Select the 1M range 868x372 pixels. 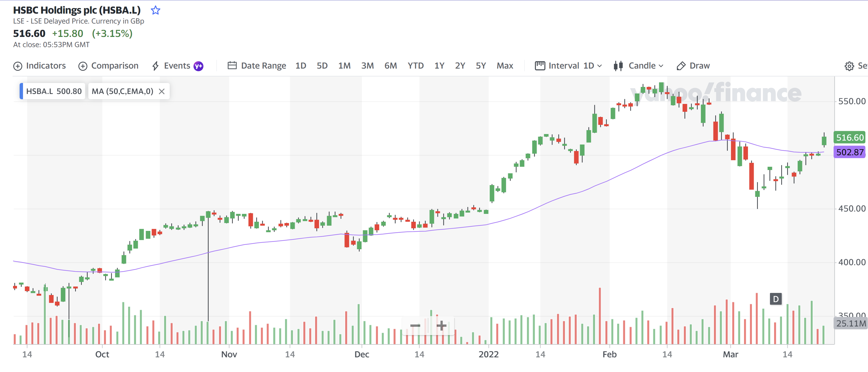[344, 66]
